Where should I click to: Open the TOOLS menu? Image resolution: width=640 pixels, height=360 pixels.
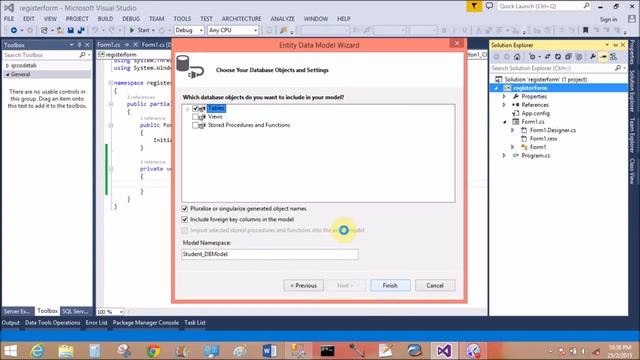(182, 19)
